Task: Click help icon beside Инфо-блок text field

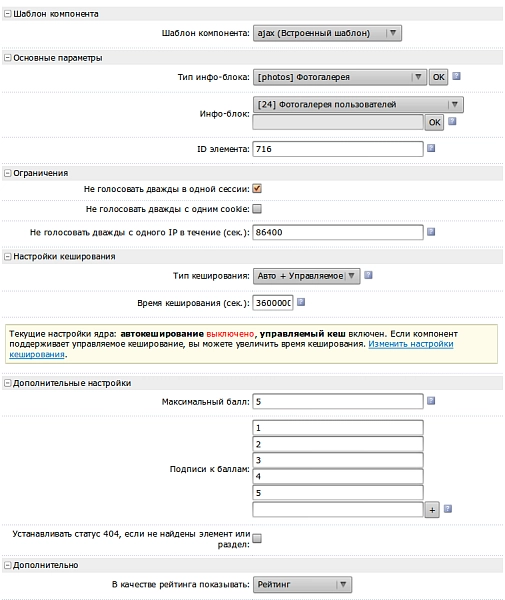Action: [x=452, y=121]
